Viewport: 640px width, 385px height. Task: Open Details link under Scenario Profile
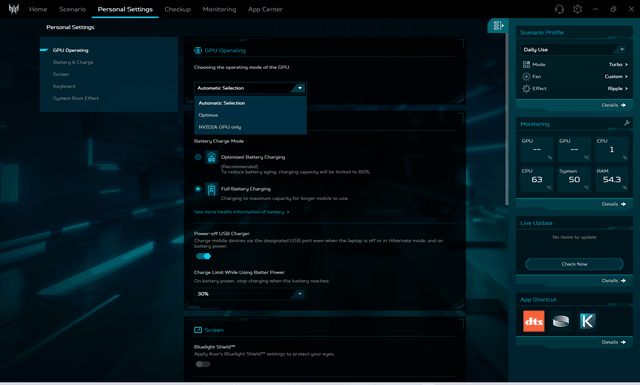[x=613, y=105]
